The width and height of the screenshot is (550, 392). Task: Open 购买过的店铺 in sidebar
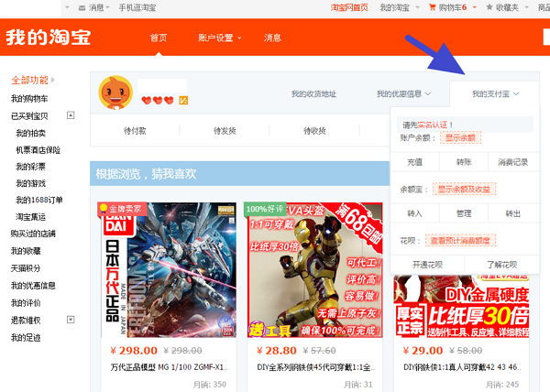[x=33, y=234]
